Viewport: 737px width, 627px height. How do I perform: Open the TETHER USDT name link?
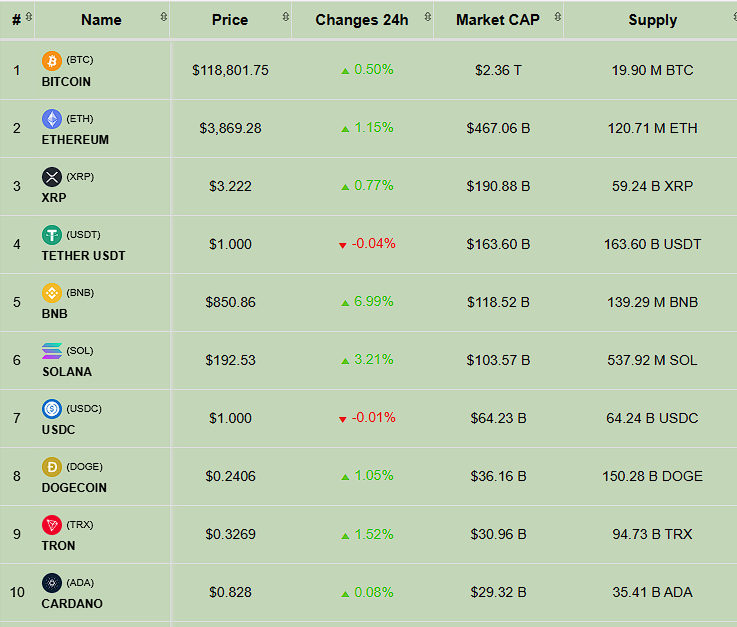pyautogui.click(x=83, y=256)
